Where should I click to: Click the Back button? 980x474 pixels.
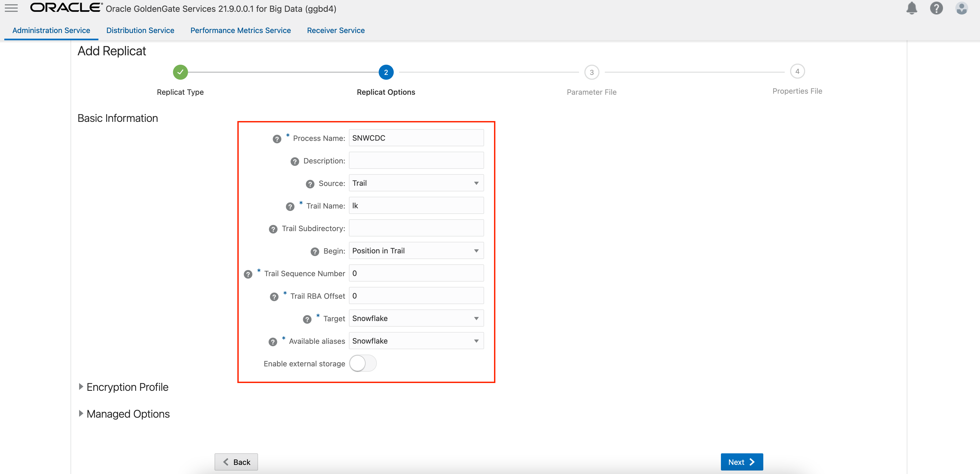tap(236, 461)
